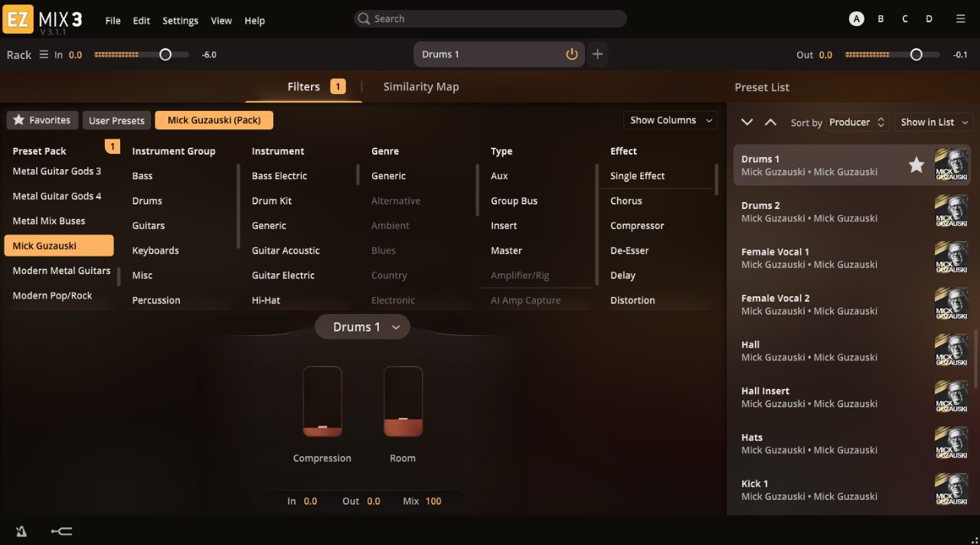Open the Edit menu

point(142,21)
